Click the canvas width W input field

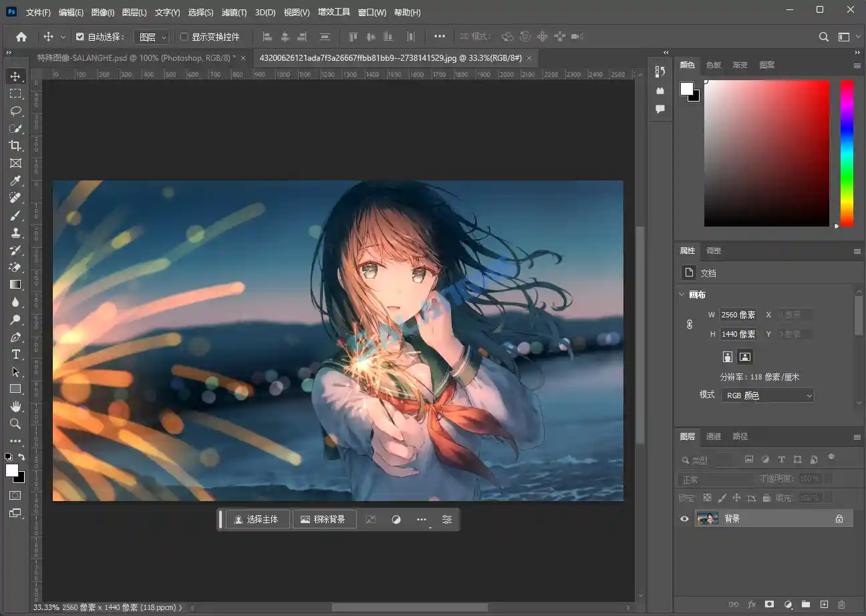pyautogui.click(x=739, y=315)
